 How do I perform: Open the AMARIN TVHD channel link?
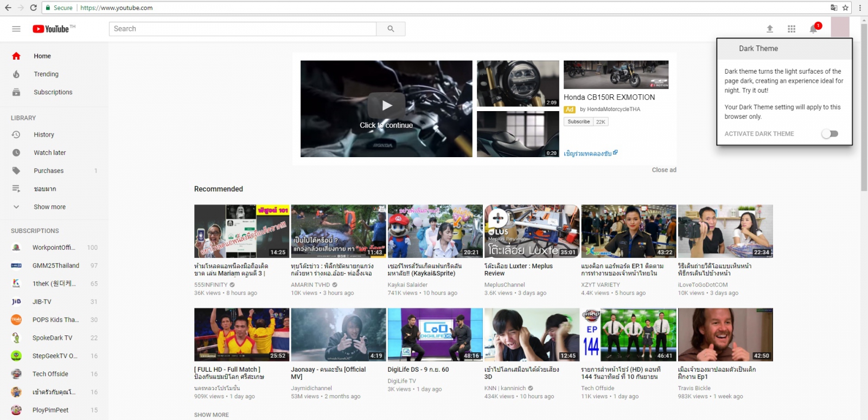310,285
